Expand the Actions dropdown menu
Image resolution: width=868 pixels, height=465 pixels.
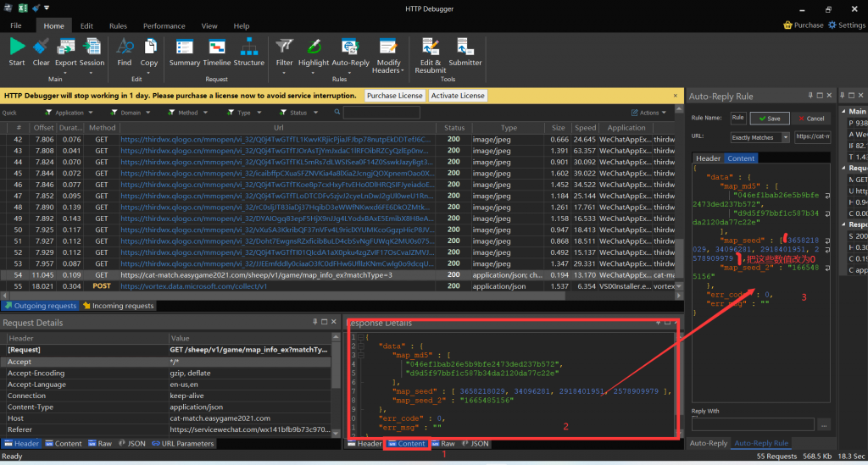click(649, 113)
